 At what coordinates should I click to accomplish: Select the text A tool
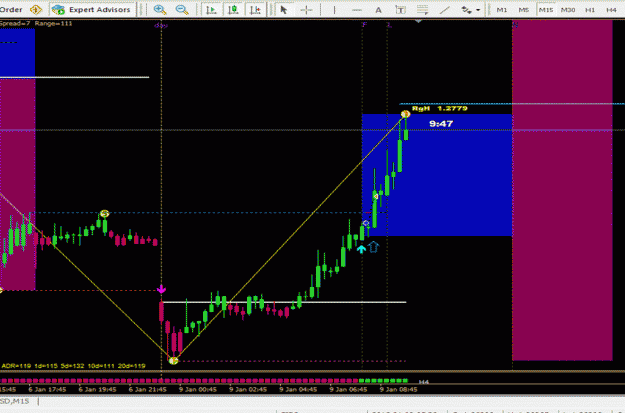coord(378,10)
